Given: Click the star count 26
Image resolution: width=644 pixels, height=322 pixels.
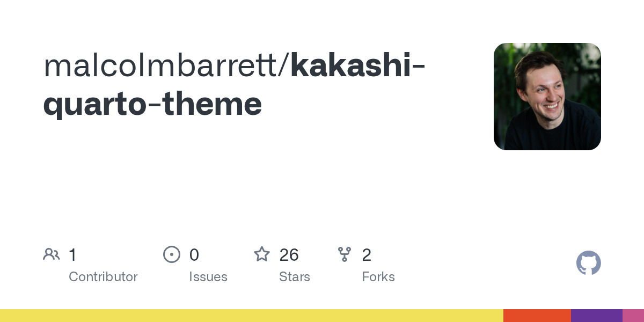Looking at the screenshot, I should (289, 255).
